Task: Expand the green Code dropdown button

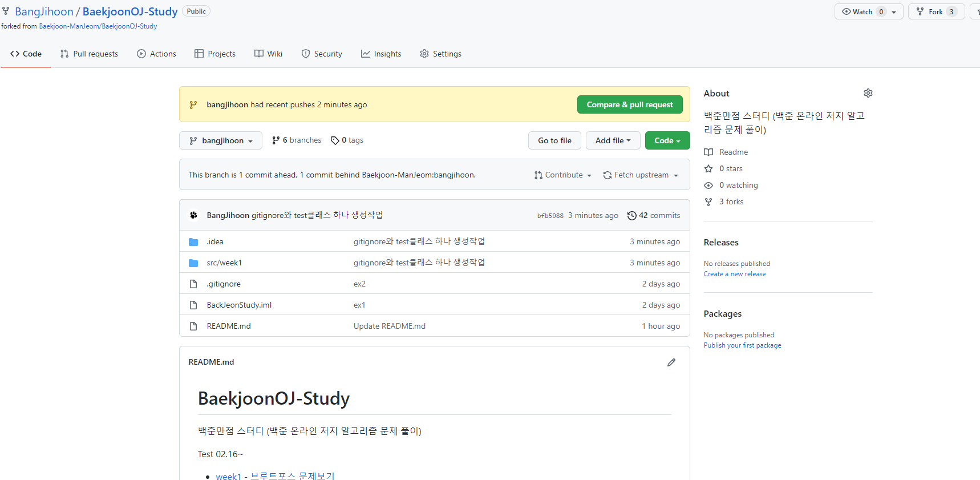Action: pyautogui.click(x=667, y=140)
